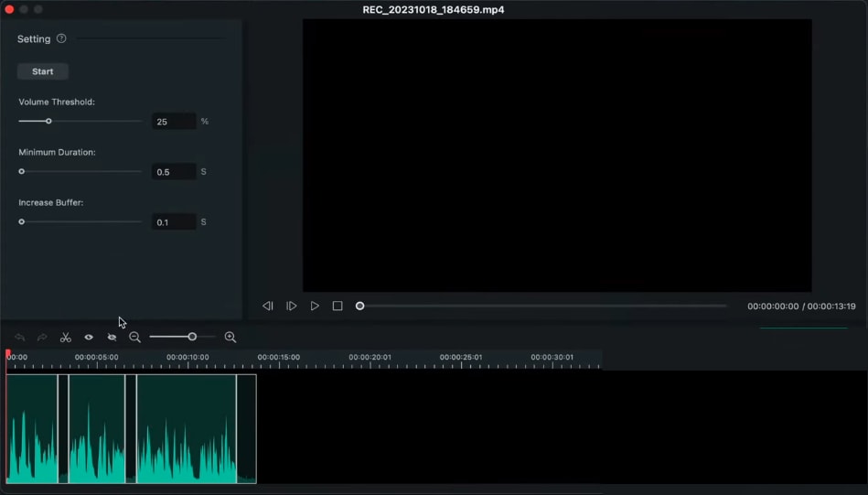Image resolution: width=868 pixels, height=495 pixels.
Task: Step forward to next frame
Action: [x=292, y=307]
